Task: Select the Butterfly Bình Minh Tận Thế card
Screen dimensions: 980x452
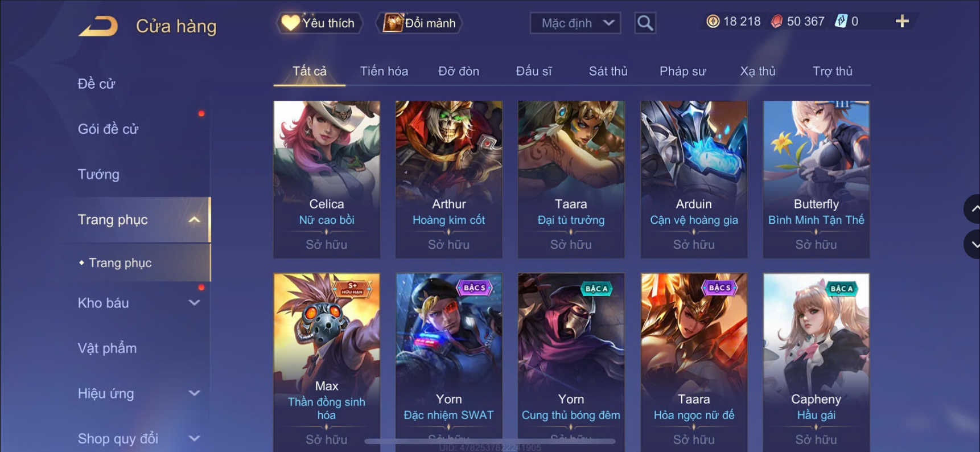Action: pyautogui.click(x=816, y=179)
